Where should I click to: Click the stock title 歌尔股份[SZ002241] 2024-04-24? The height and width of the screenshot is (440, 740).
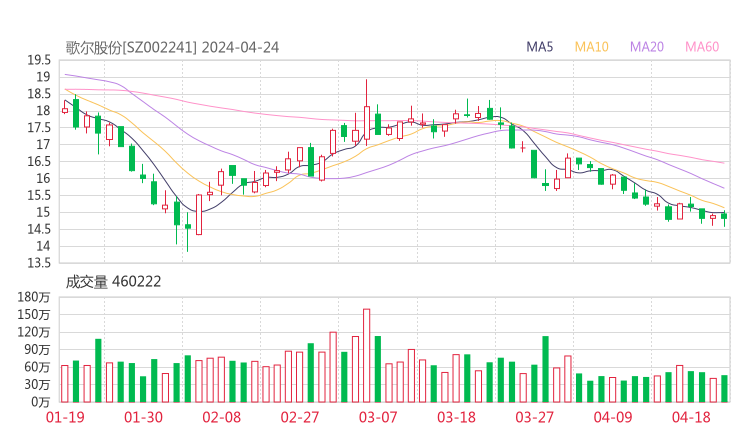click(172, 47)
